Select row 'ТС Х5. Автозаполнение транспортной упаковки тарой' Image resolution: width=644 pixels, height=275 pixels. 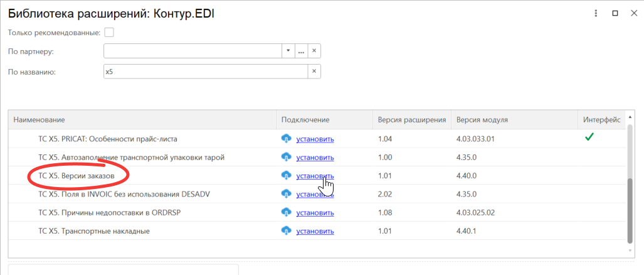[317, 158]
